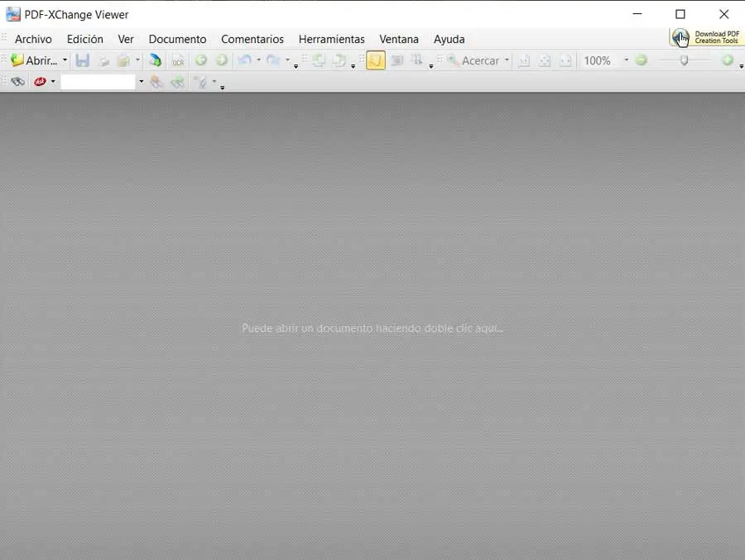Screen dimensions: 745x560
Task: Click find previous icon beside search box
Action: coord(156,82)
